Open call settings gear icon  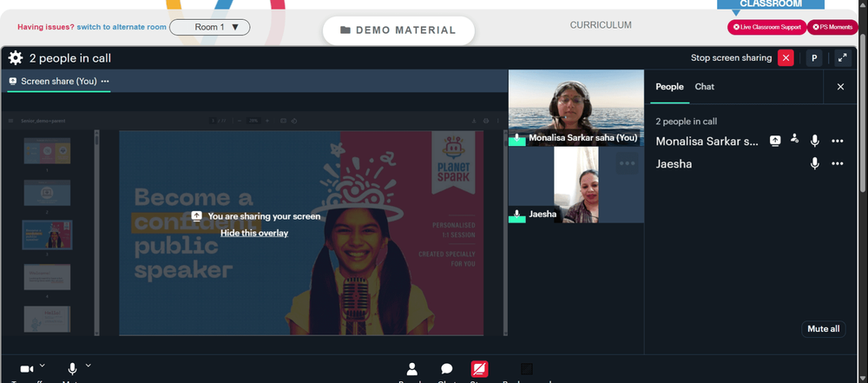click(x=16, y=58)
